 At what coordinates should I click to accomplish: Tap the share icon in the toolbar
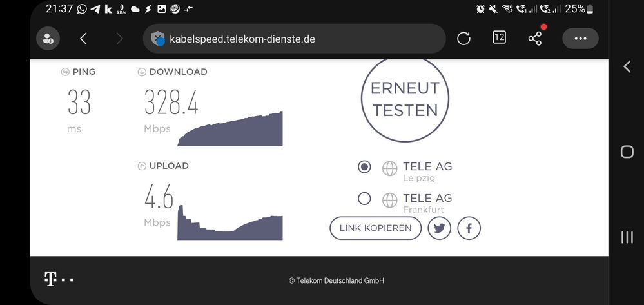pyautogui.click(x=535, y=39)
